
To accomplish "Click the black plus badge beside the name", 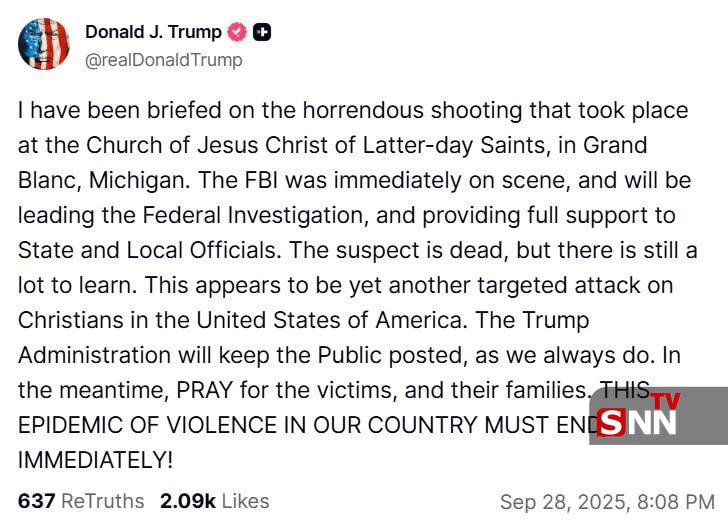I will click(x=262, y=32).
